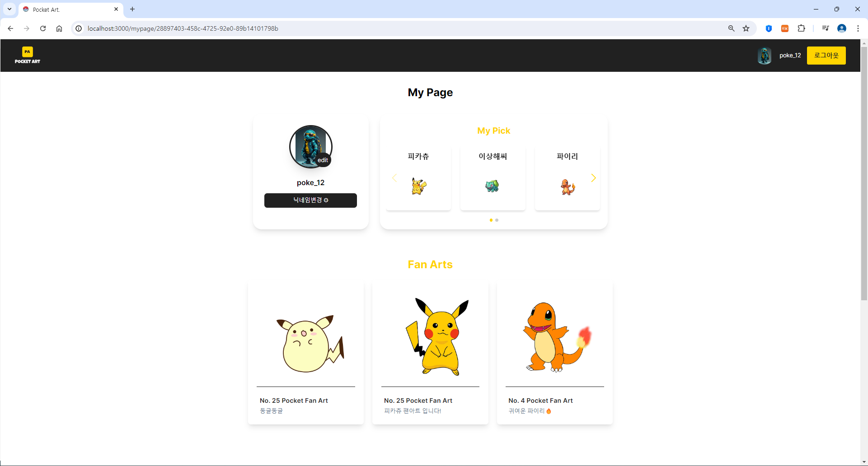Click fan art title above 둥글둥글
Image resolution: width=868 pixels, height=466 pixels.
tap(294, 401)
